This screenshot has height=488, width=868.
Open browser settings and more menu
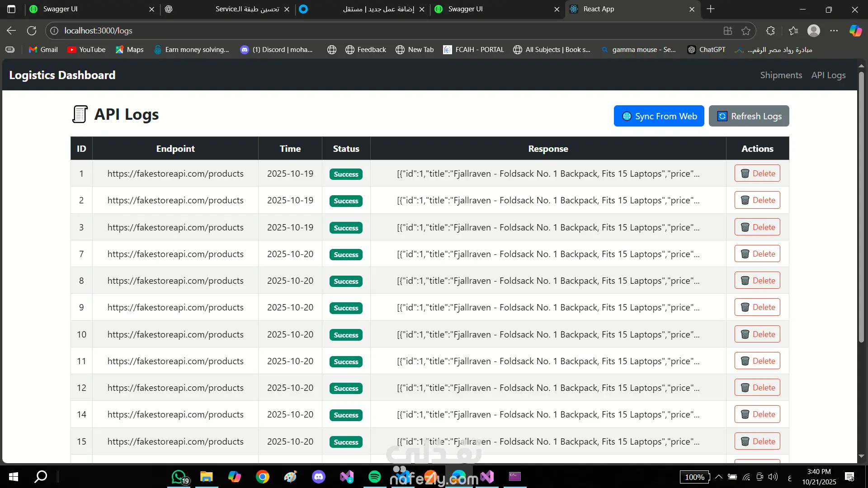[834, 31]
